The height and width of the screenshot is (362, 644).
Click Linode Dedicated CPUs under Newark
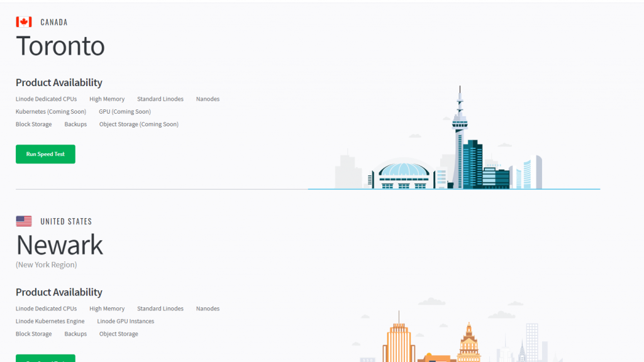(x=46, y=309)
